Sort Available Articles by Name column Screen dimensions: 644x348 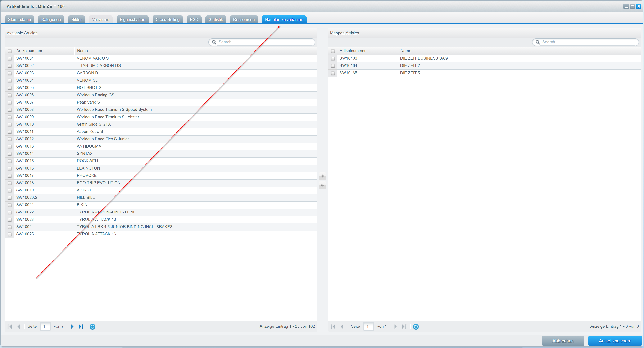pyautogui.click(x=196, y=51)
